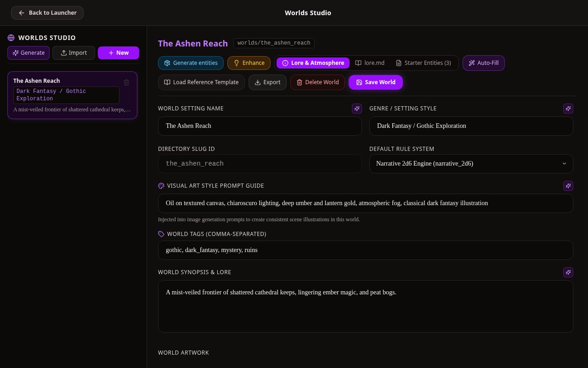The height and width of the screenshot is (368, 588).
Task: Edit the World Tags input
Action: pos(366,250)
